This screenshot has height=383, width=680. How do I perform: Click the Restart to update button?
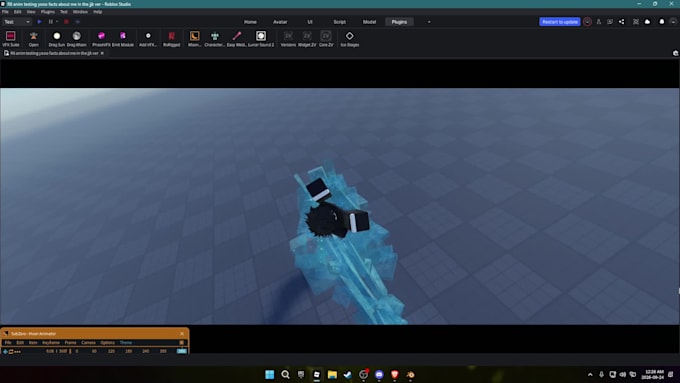(559, 22)
